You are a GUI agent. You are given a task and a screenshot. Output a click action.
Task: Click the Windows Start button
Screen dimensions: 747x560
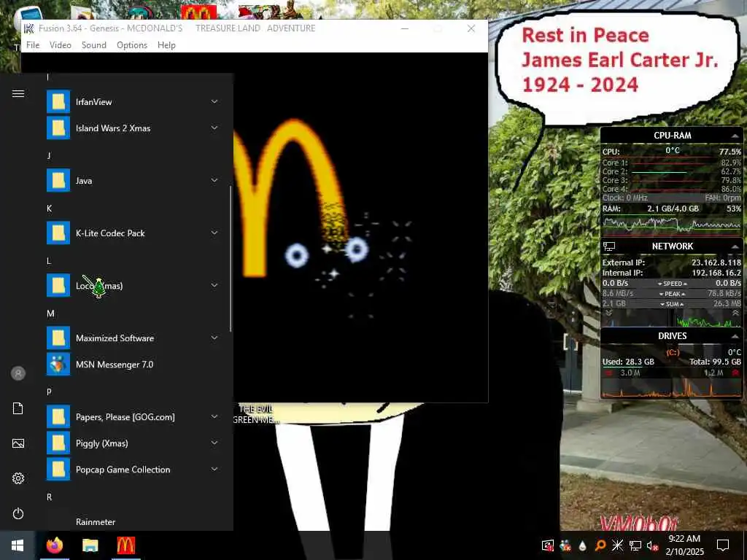pos(18,545)
